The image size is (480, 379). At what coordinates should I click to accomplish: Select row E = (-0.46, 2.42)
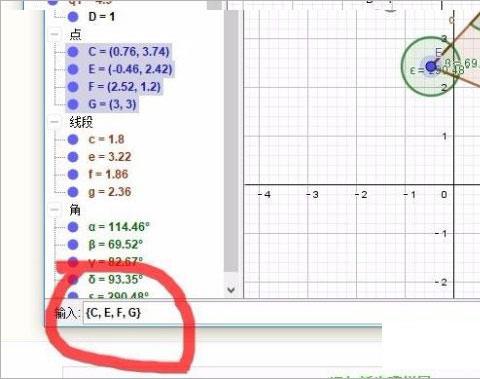(130, 69)
